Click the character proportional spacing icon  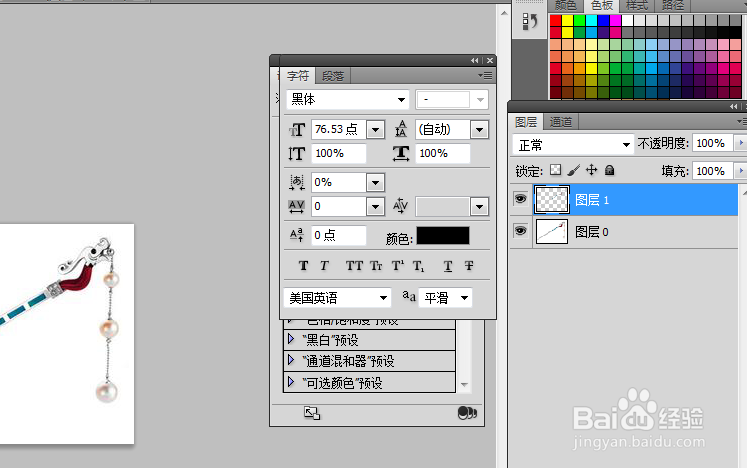(297, 183)
